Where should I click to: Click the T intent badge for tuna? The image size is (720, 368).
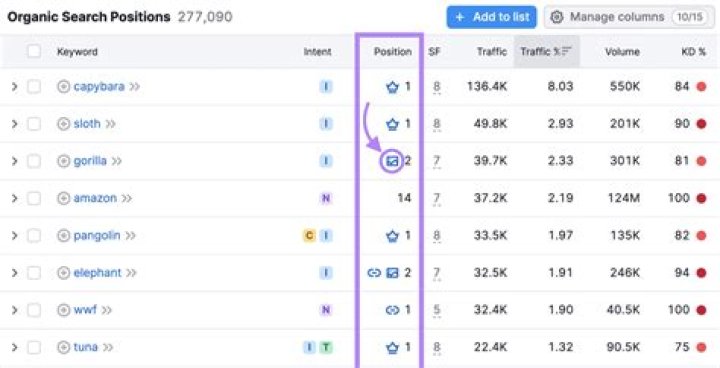pos(326,347)
